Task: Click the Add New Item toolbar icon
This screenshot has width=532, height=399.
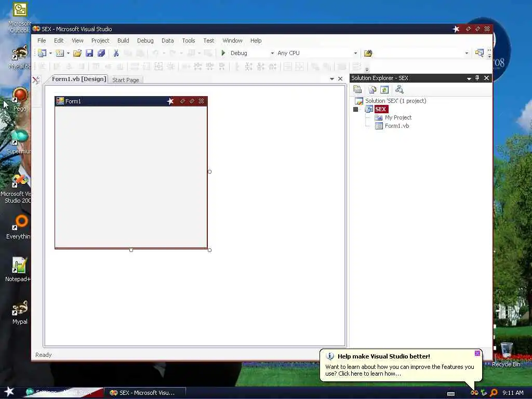Action: point(60,53)
